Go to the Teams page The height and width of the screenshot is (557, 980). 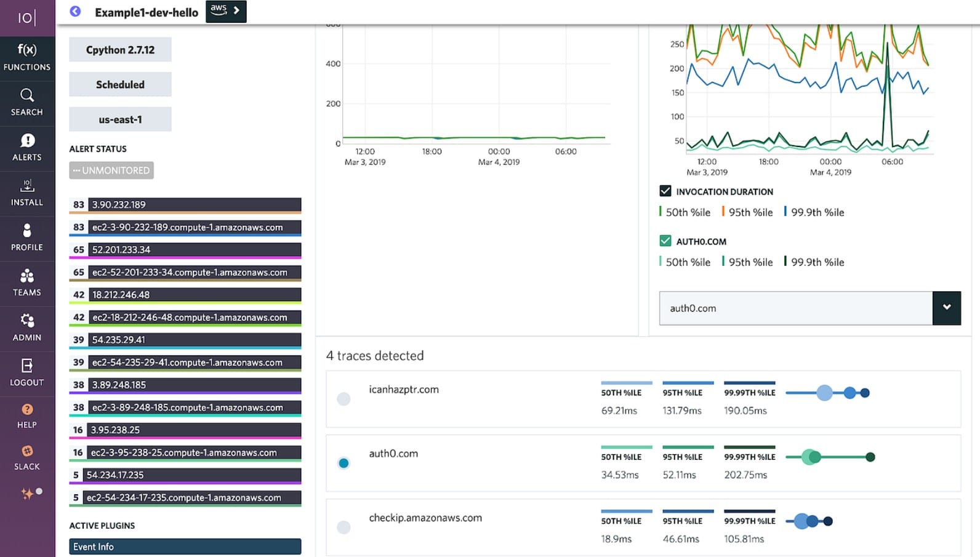point(27,283)
